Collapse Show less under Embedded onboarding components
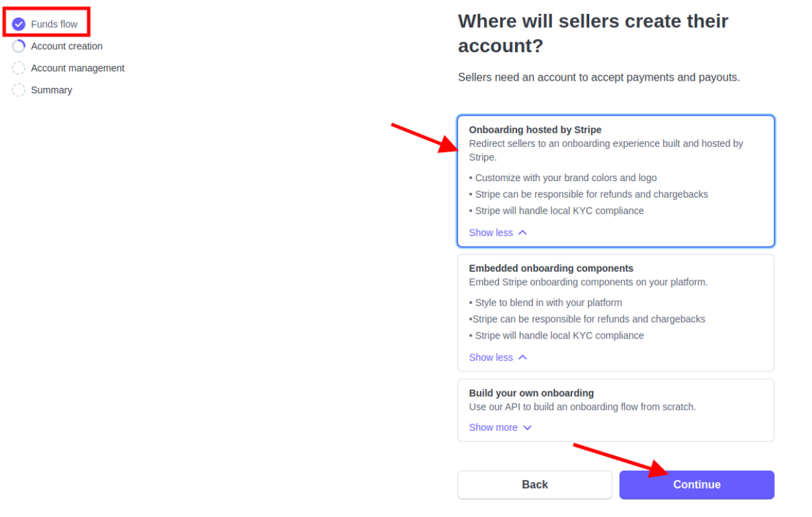Image resolution: width=812 pixels, height=517 pixels. pyautogui.click(x=491, y=358)
